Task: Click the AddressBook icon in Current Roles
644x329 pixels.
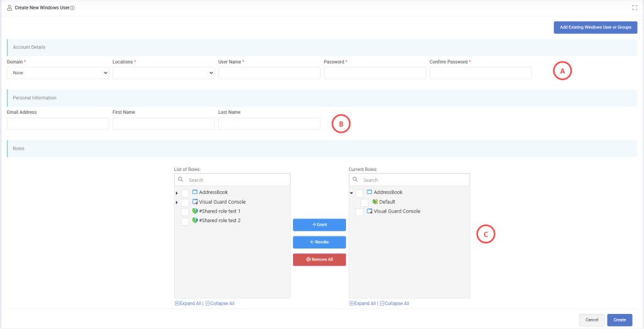Action: (369, 192)
